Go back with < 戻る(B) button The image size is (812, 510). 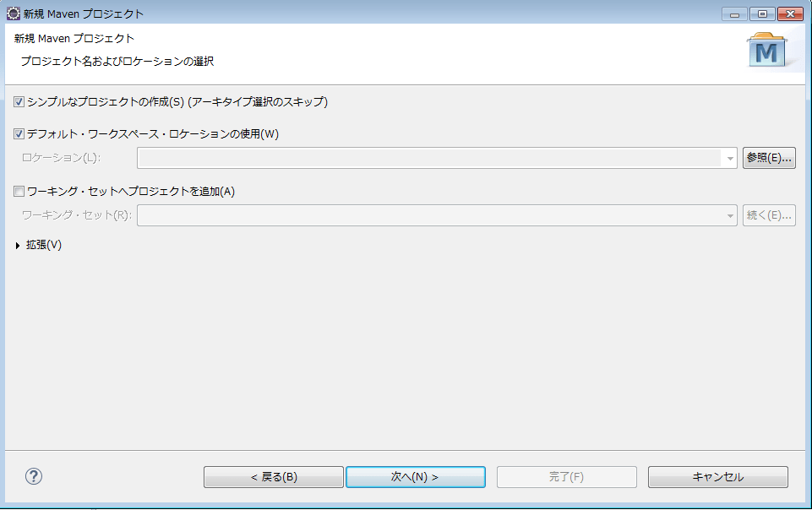274,477
